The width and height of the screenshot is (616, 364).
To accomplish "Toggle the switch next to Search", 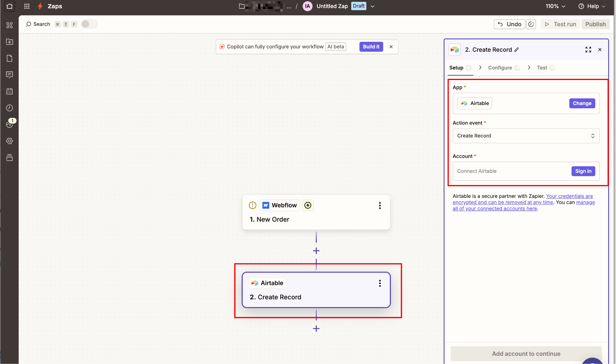I will tap(89, 24).
